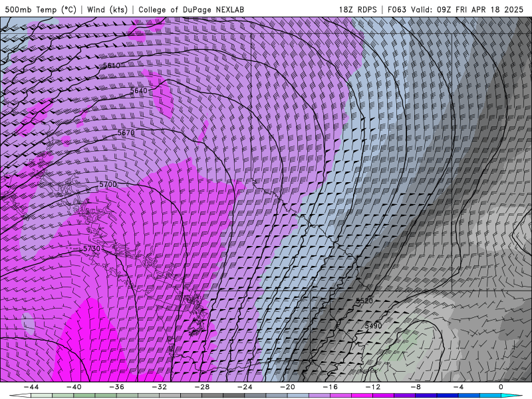The image size is (532, 399).
Task: Click the -24 colorbar tick label
Action: point(245,387)
